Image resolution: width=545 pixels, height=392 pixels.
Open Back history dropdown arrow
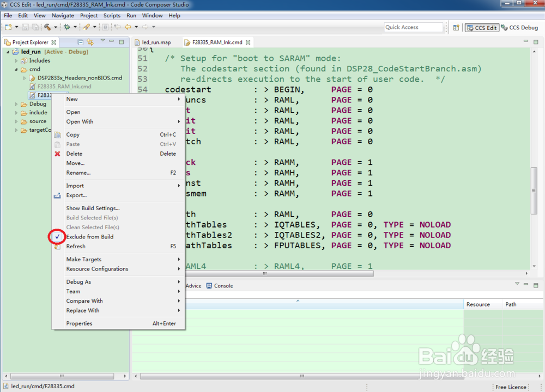coord(136,27)
